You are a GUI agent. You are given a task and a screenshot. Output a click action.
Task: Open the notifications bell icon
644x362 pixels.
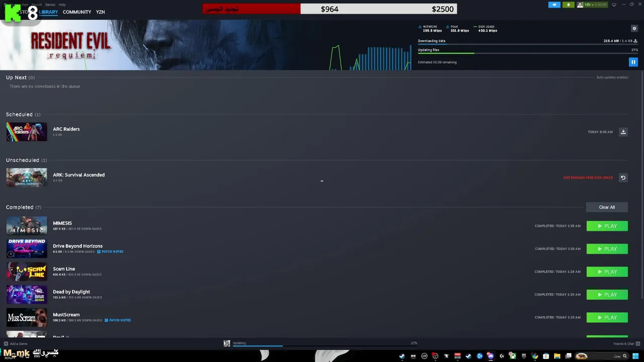pos(569,5)
